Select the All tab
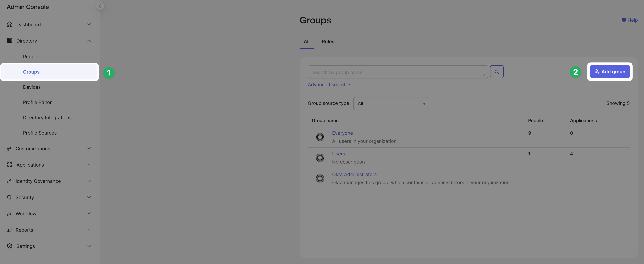This screenshot has width=644, height=264. [307, 42]
